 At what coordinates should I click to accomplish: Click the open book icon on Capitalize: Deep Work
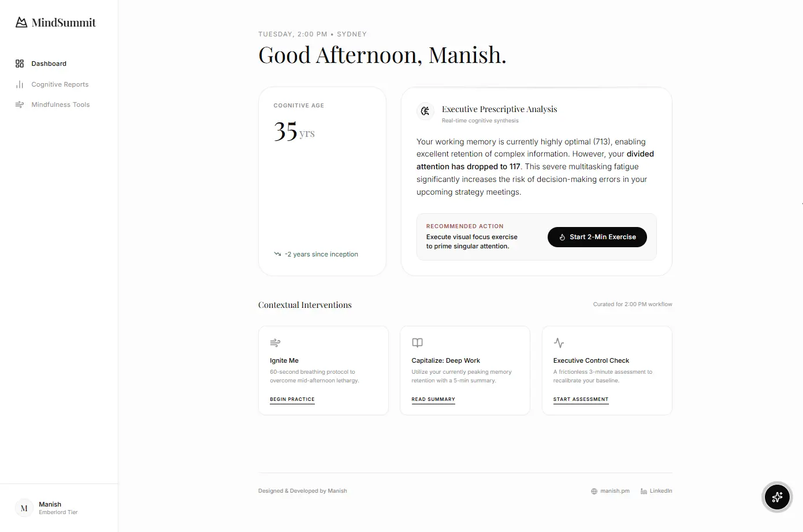coord(417,343)
